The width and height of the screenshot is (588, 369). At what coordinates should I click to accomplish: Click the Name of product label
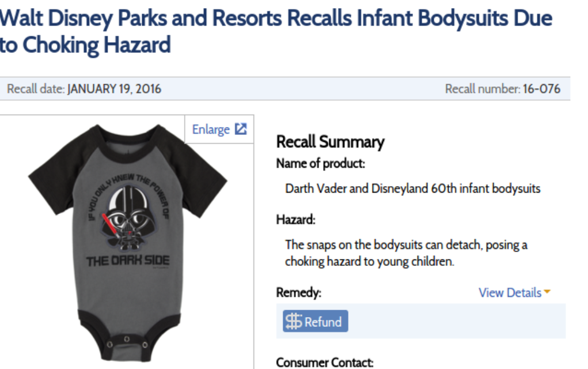coord(321,164)
